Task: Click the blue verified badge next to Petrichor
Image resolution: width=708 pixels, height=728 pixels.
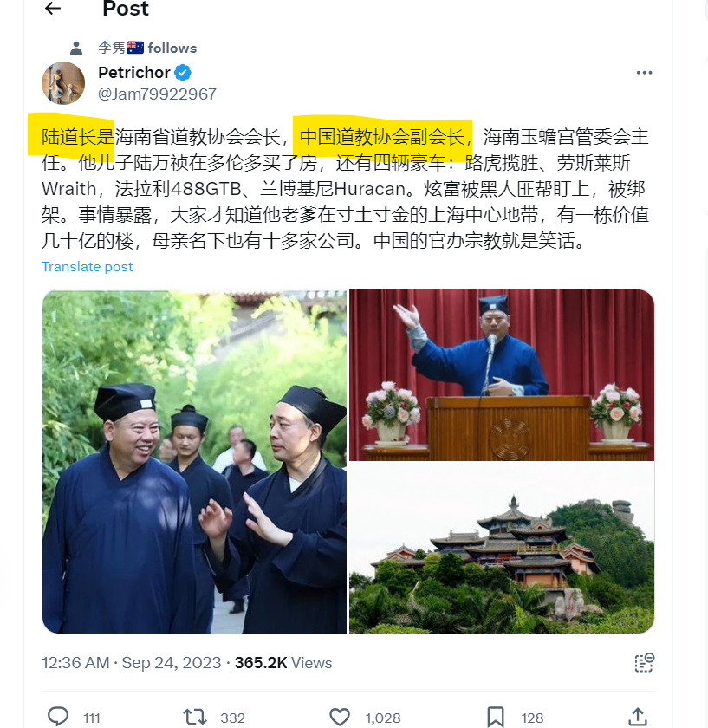Action: 183,73
